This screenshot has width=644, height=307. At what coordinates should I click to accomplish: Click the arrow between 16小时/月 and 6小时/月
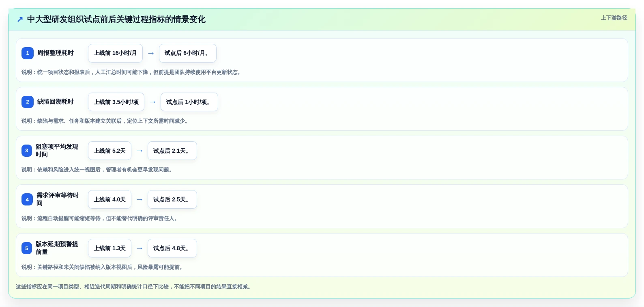[x=151, y=53]
